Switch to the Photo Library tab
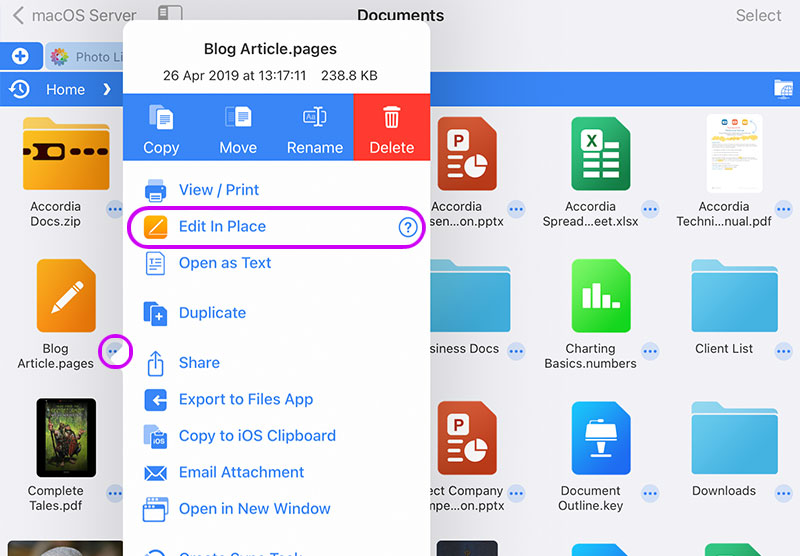 [x=85, y=56]
